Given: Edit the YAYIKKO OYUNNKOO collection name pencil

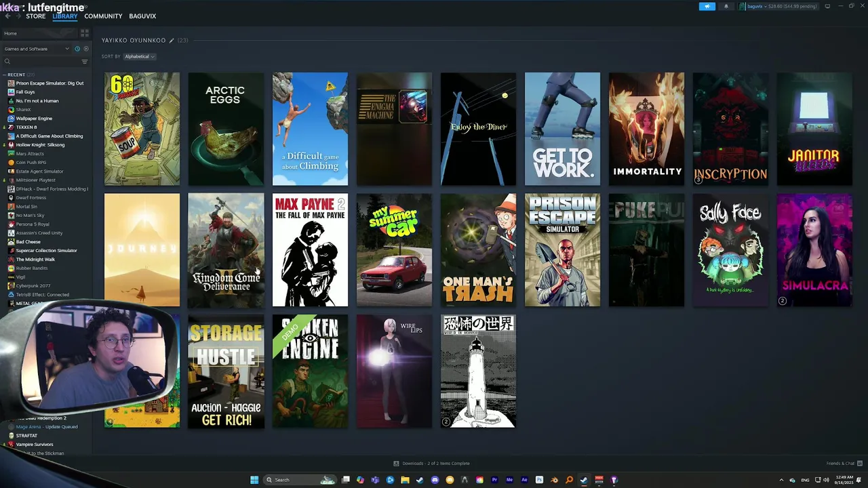Looking at the screenshot, I should 172,41.
